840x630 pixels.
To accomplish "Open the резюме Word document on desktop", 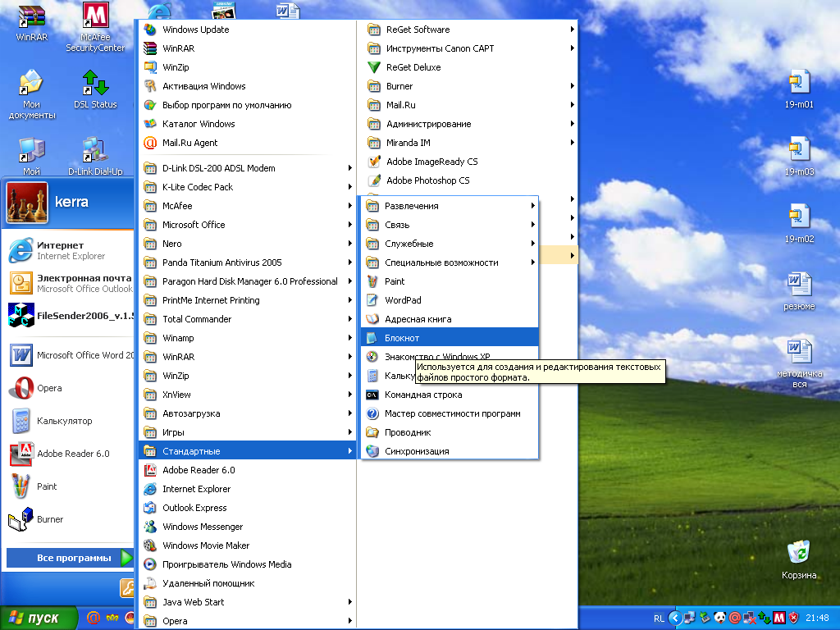I will [x=799, y=291].
